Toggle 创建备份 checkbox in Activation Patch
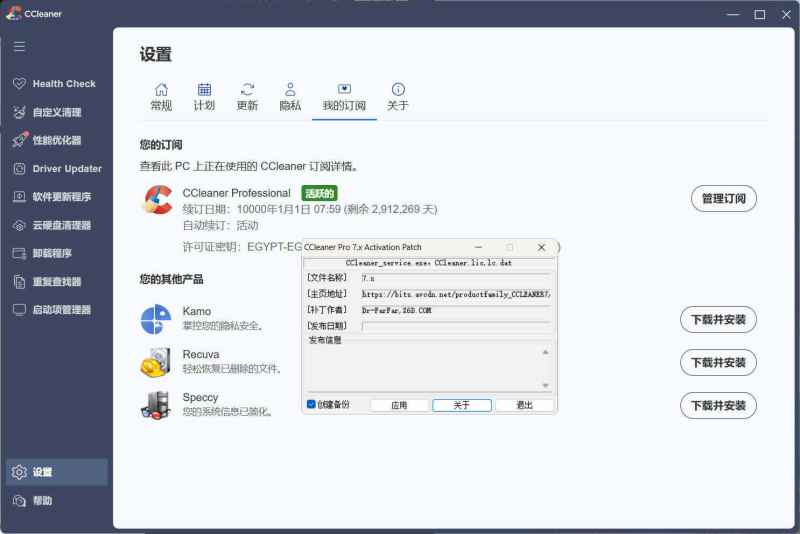The image size is (800, 534). click(x=311, y=404)
